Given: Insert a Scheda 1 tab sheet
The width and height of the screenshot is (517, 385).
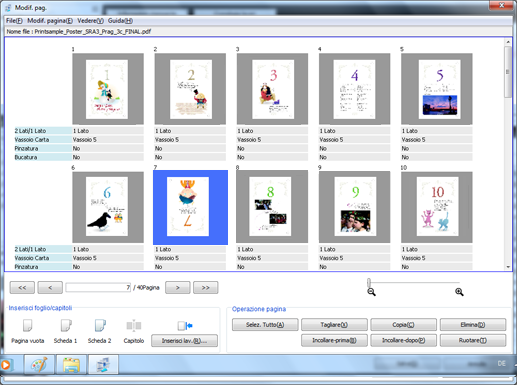Looking at the screenshot, I should [66, 326].
